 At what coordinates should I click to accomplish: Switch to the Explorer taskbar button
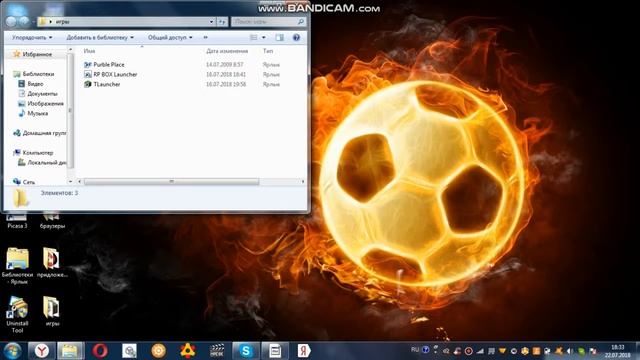point(71,351)
